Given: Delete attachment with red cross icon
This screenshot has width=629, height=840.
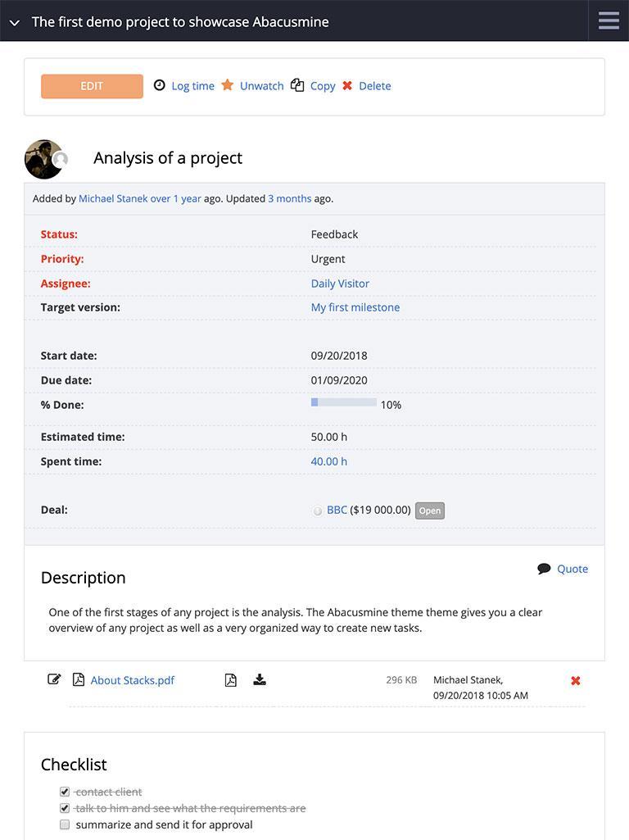Looking at the screenshot, I should 576,681.
